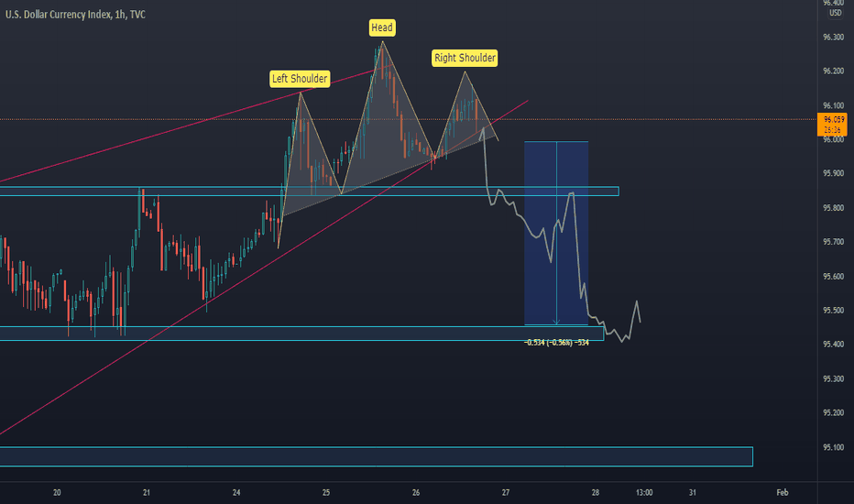The height and width of the screenshot is (504, 854).
Task: Select the blue price range measurement box
Action: point(556,233)
